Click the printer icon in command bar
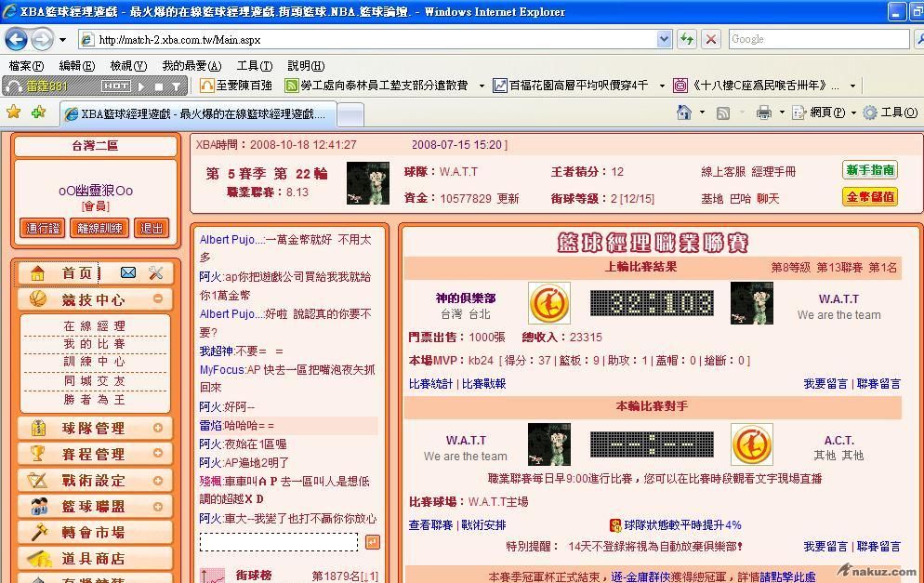 click(764, 113)
